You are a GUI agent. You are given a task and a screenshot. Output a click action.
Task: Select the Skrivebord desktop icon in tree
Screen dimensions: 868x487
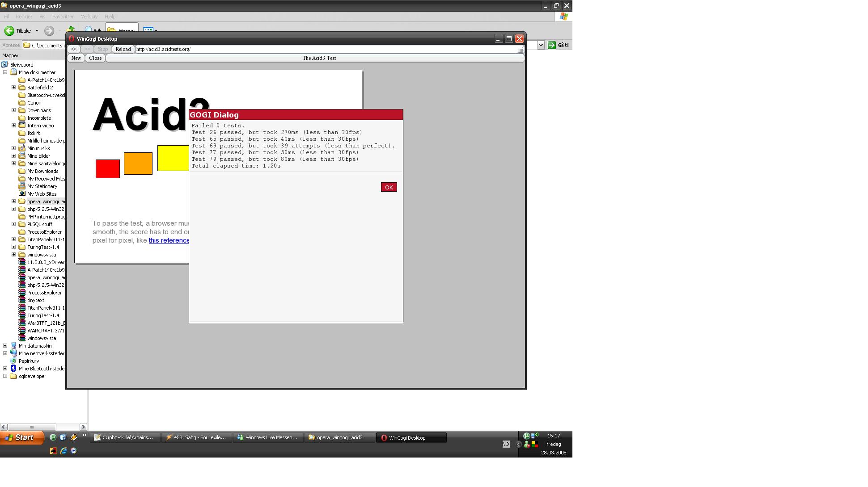(5, 65)
